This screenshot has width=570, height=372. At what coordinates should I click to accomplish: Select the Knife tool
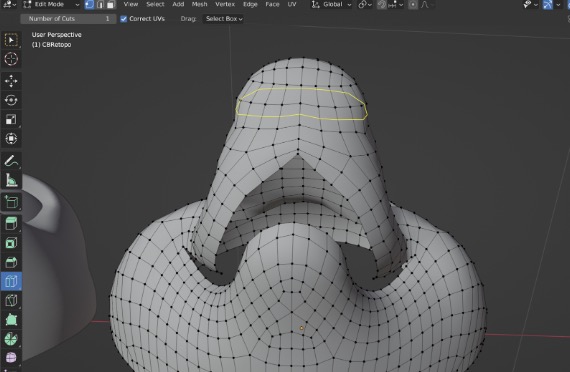click(x=11, y=301)
